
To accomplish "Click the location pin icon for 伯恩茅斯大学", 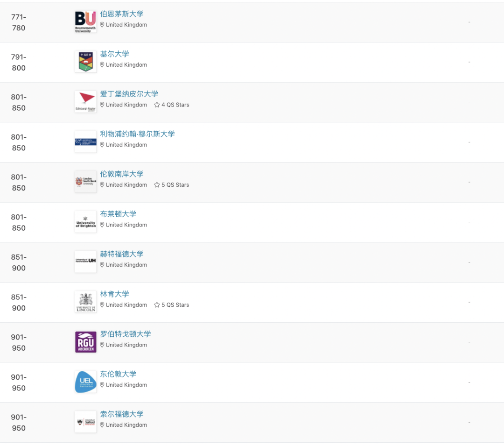I will (102, 25).
